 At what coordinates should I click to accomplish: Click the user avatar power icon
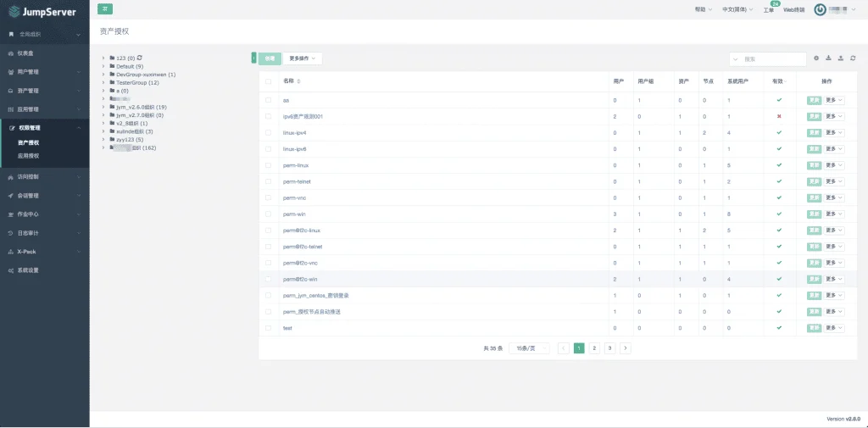(820, 9)
